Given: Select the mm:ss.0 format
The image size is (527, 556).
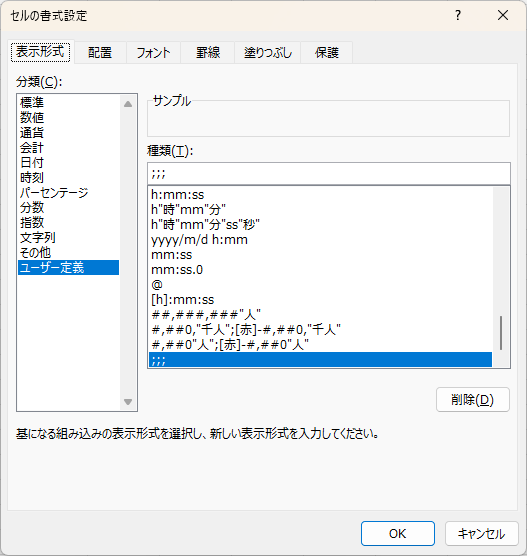Looking at the screenshot, I should pos(321,269).
